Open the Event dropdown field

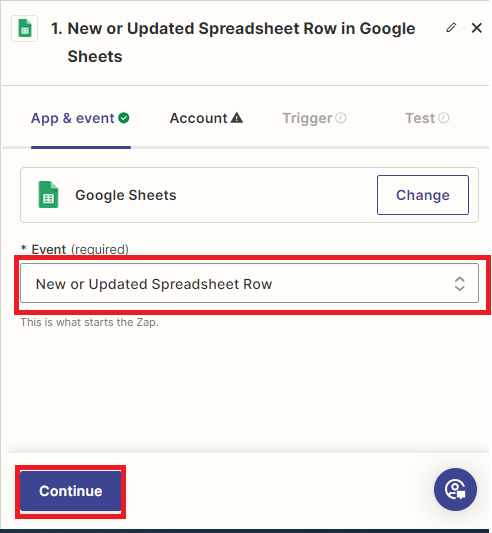pos(249,283)
